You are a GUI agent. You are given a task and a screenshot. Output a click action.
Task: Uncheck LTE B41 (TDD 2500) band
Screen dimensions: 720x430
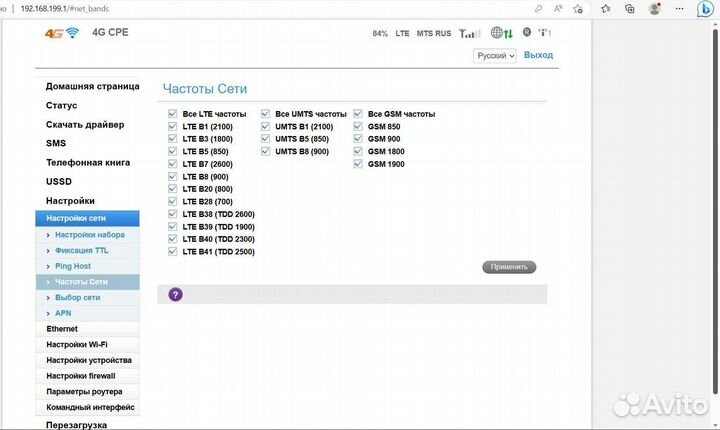[173, 252]
